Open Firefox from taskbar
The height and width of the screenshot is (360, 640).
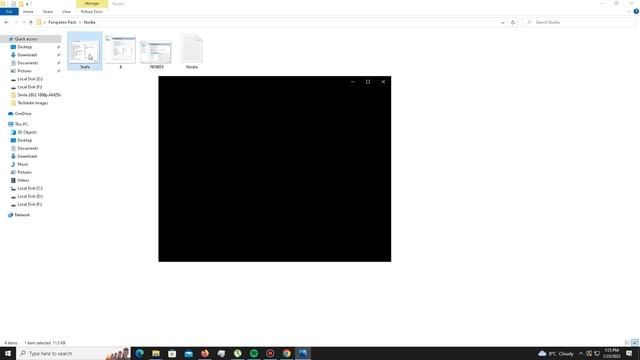click(205, 353)
